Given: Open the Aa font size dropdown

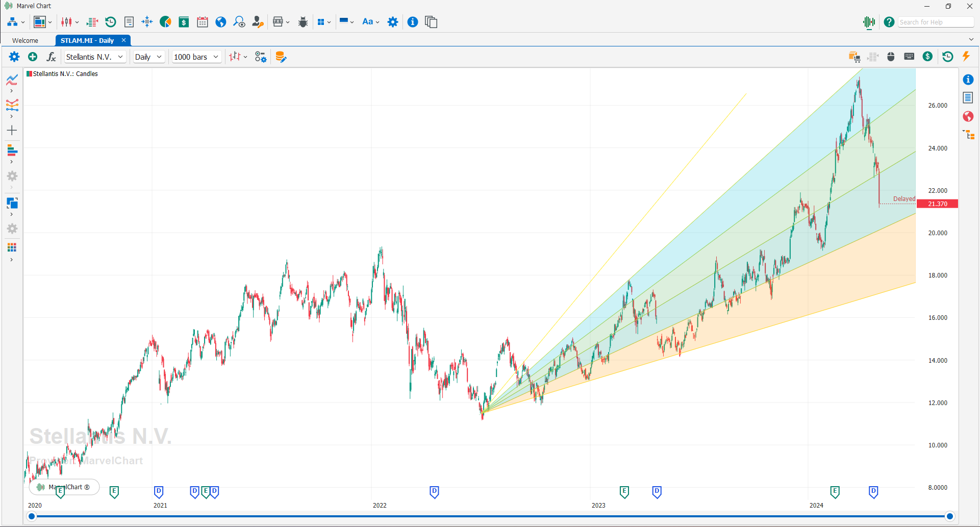Looking at the screenshot, I should (370, 22).
